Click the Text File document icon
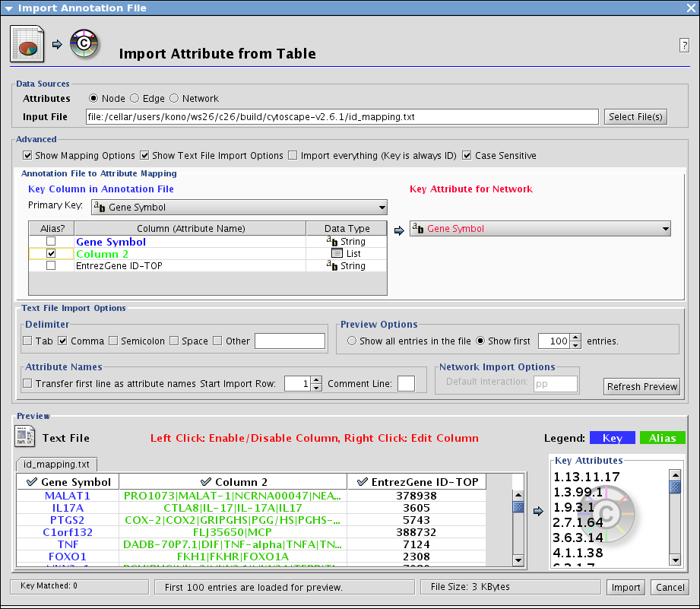Image resolution: width=700 pixels, height=609 pixels. (x=25, y=437)
